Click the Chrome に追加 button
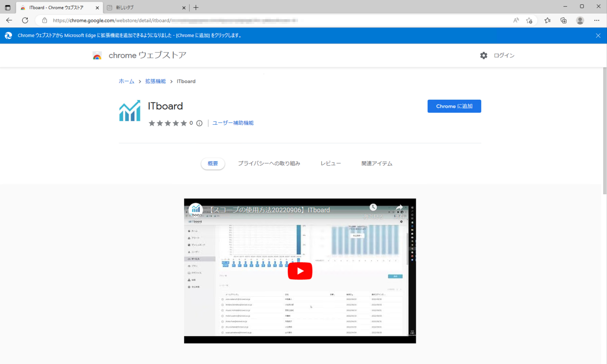Screen dimensions: 607x364 point(454,106)
